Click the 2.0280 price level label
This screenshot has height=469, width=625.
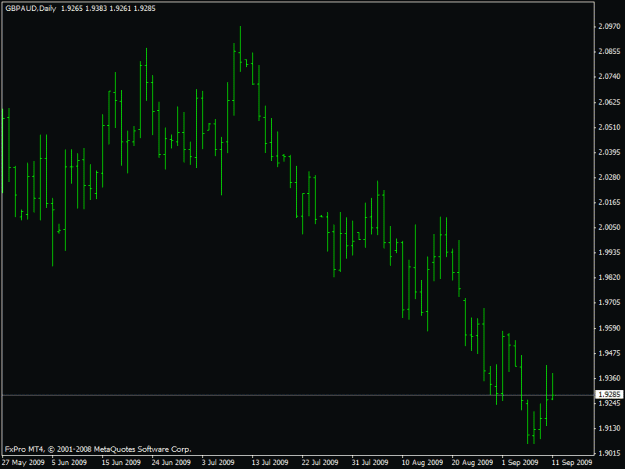click(x=609, y=177)
